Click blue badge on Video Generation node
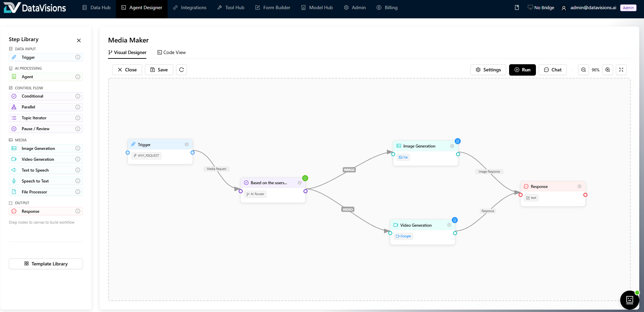Image resolution: width=644 pixels, height=312 pixels. [x=455, y=220]
